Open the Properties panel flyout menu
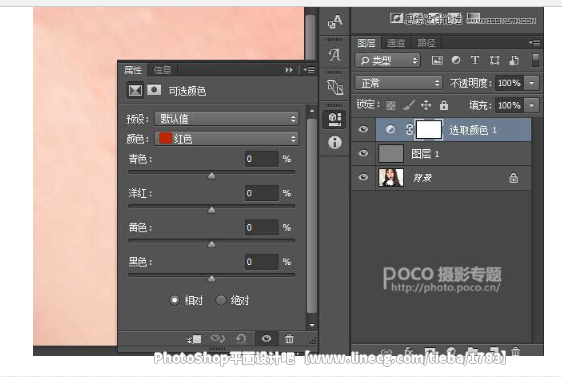 coord(309,70)
